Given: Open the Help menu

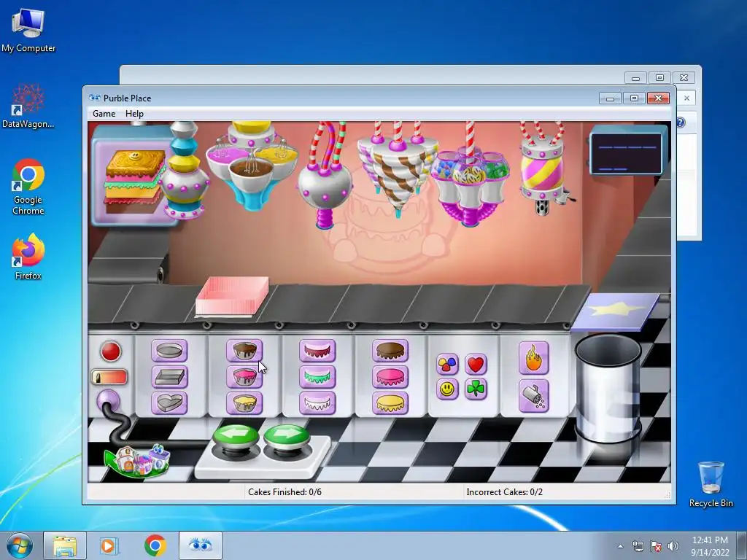Looking at the screenshot, I should pos(134,113).
